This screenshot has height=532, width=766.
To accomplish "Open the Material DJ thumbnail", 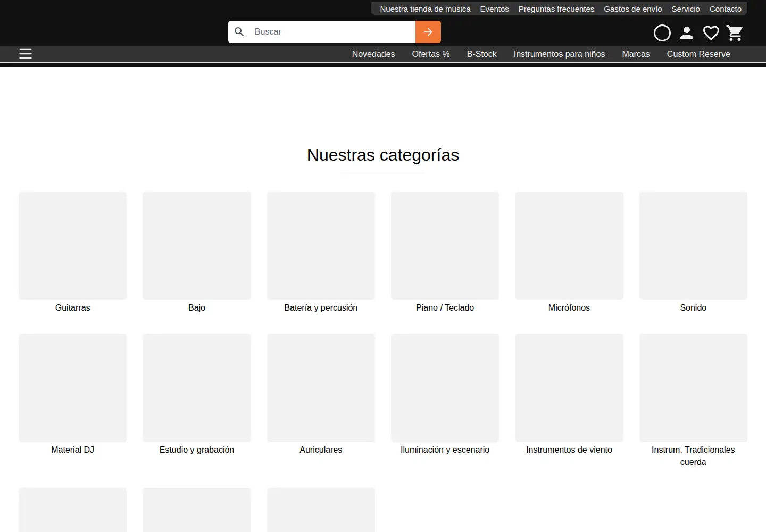I will [x=73, y=387].
